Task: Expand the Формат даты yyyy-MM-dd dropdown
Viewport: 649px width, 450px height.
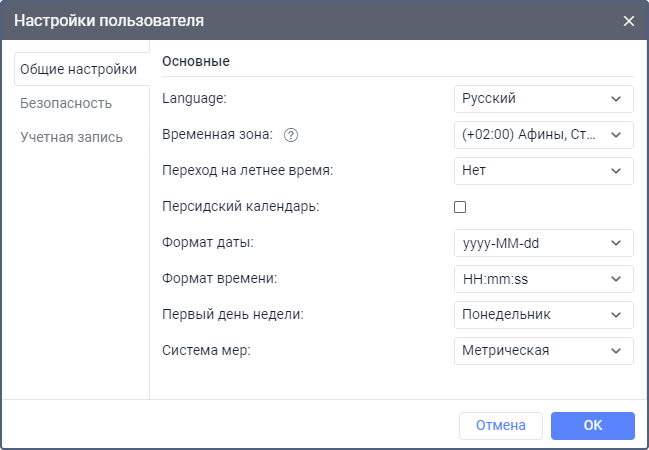Action: (x=543, y=243)
